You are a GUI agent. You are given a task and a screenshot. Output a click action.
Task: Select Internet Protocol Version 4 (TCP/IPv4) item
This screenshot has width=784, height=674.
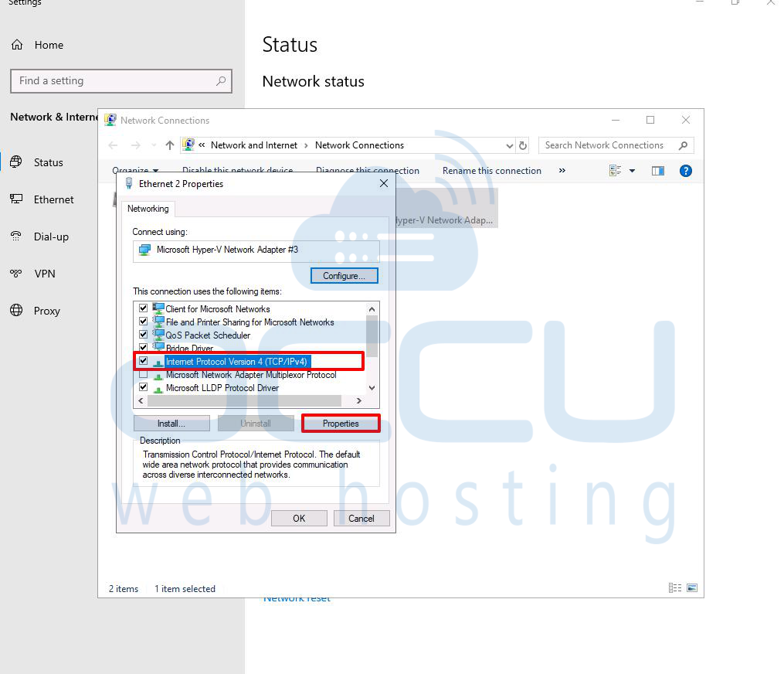[236, 361]
